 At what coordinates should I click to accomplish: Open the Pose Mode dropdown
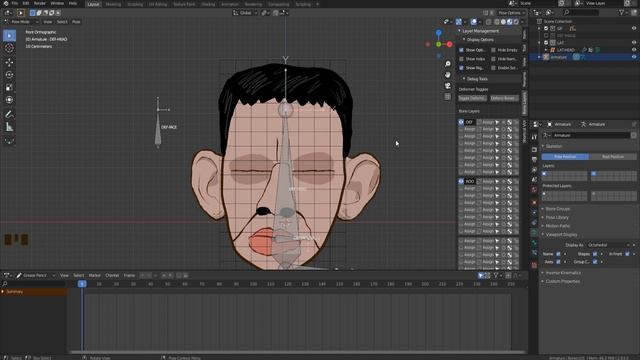click(21, 22)
